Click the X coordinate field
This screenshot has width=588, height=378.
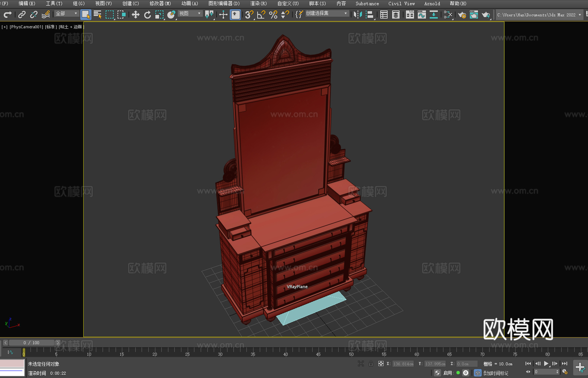403,364
